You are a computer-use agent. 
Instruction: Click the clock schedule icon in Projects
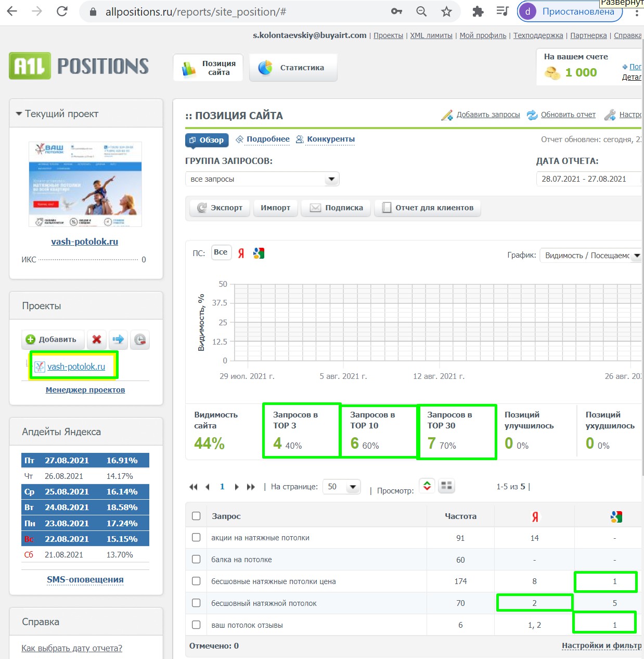pos(140,339)
